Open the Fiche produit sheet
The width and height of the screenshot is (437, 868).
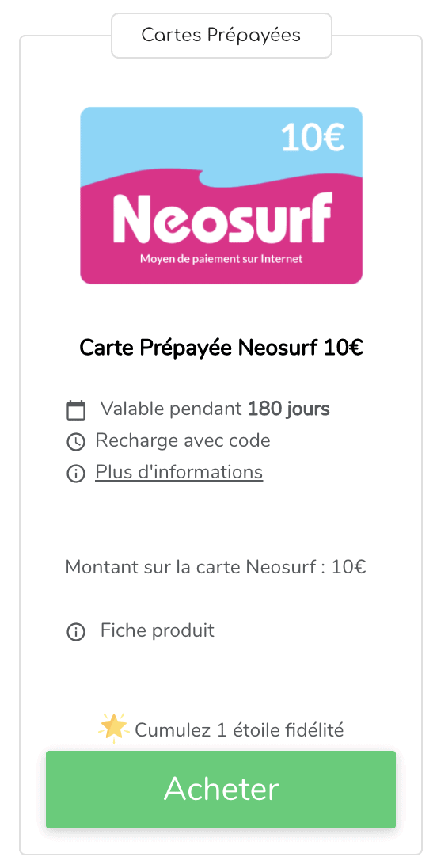(x=157, y=630)
